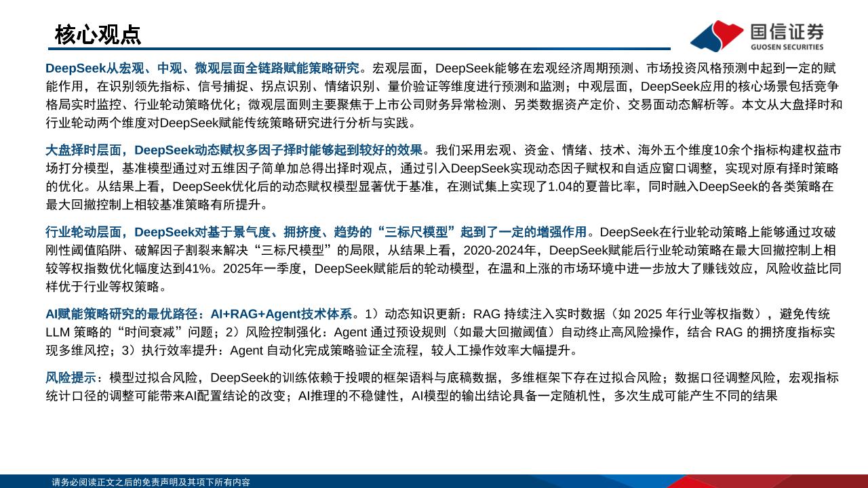This screenshot has height=488, width=868.
Task: Click the blue underline beneath the title
Action: click(359, 49)
